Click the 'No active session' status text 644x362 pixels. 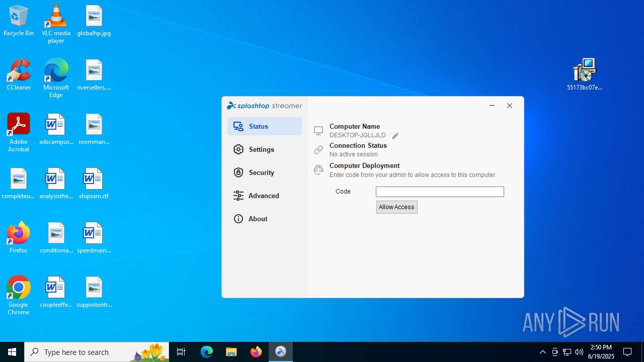point(354,154)
